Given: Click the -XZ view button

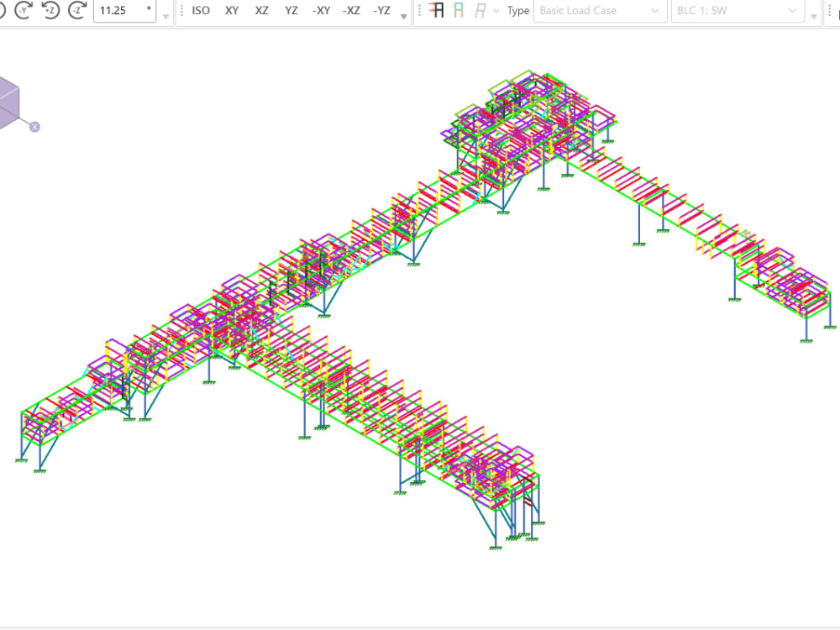Looking at the screenshot, I should pyautogui.click(x=352, y=11).
